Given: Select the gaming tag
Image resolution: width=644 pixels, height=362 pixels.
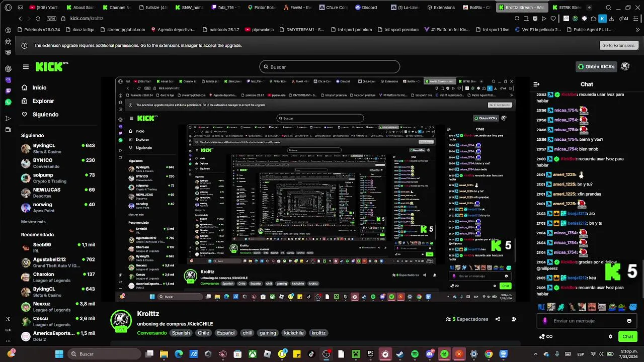Looking at the screenshot, I should [268, 333].
